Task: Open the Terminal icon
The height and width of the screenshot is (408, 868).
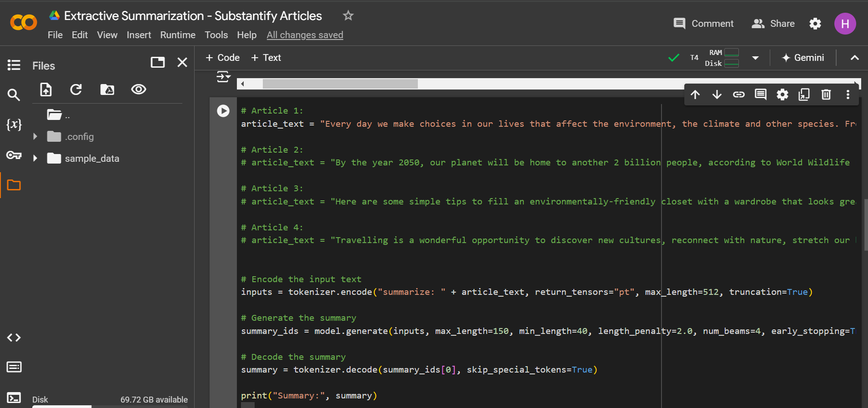Action: (14, 398)
